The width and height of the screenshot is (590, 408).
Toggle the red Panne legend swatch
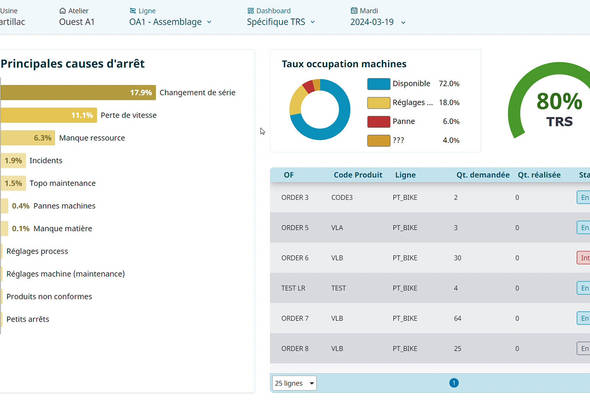(x=379, y=122)
